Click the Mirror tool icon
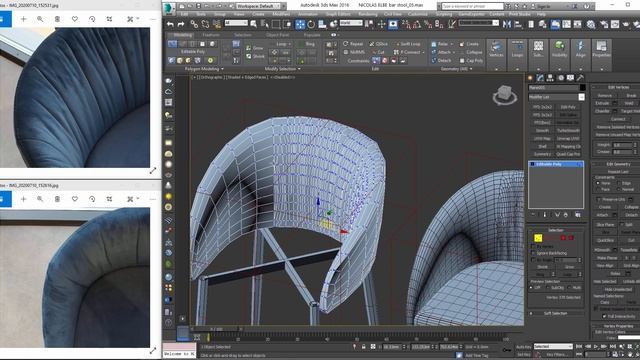The width and height of the screenshot is (640, 360). coord(507,24)
